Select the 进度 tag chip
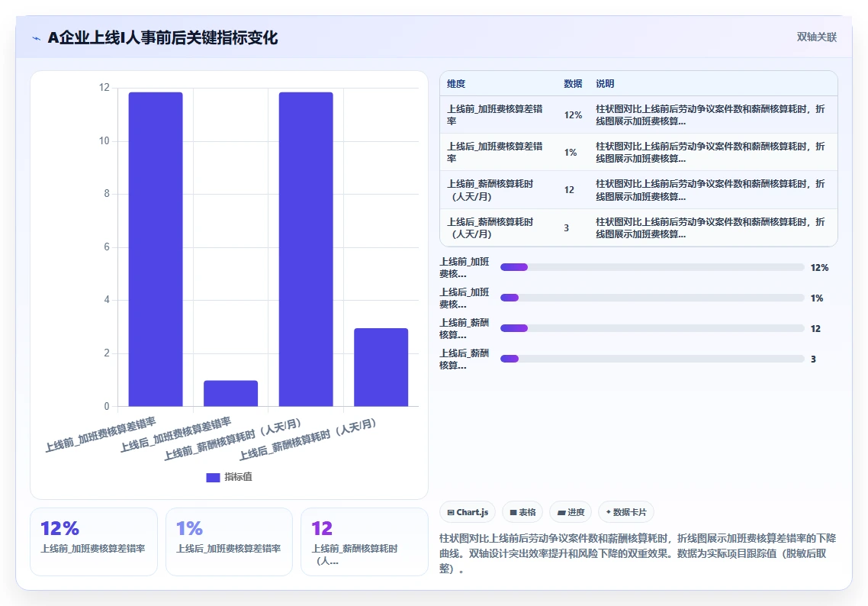The height and width of the screenshot is (606, 868). click(571, 512)
